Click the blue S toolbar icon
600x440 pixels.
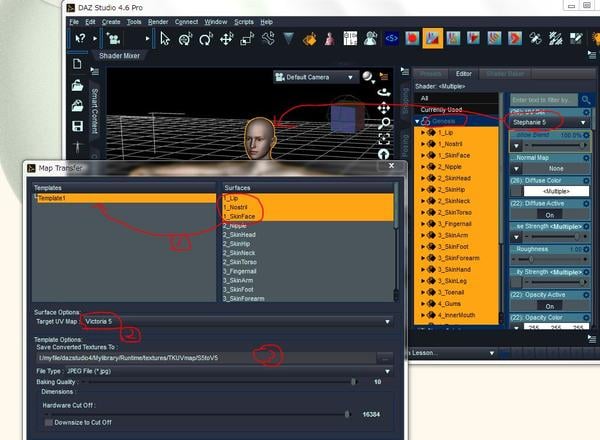click(x=391, y=38)
